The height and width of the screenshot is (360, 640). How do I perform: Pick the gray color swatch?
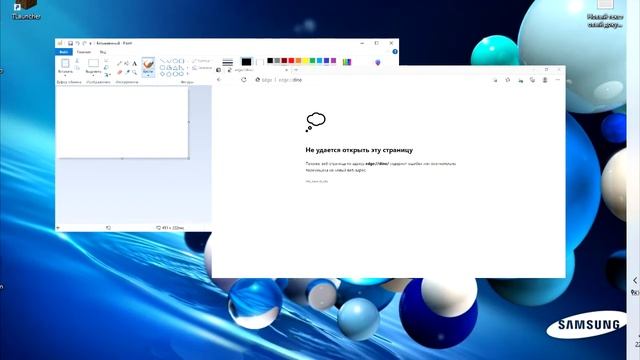click(277, 60)
